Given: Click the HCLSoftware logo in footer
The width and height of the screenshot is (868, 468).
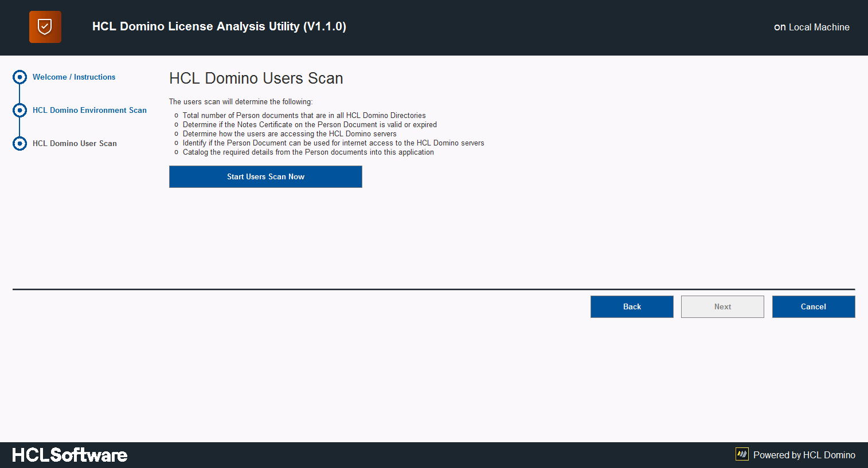Looking at the screenshot, I should click(70, 455).
